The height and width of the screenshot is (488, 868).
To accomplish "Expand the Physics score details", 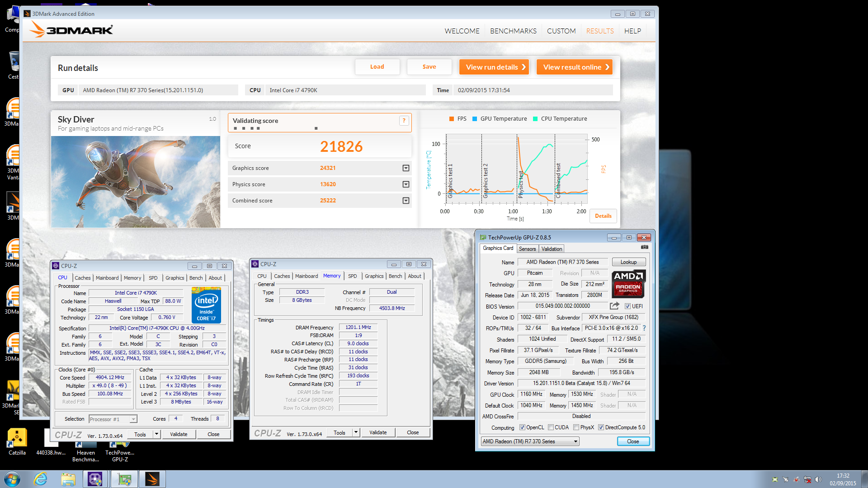I will coord(406,184).
